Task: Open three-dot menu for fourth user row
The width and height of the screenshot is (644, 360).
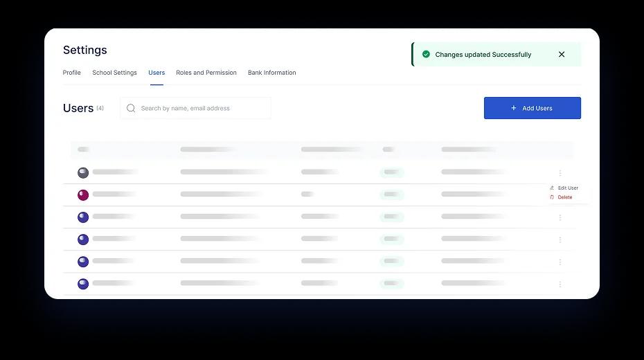Action: click(x=560, y=240)
